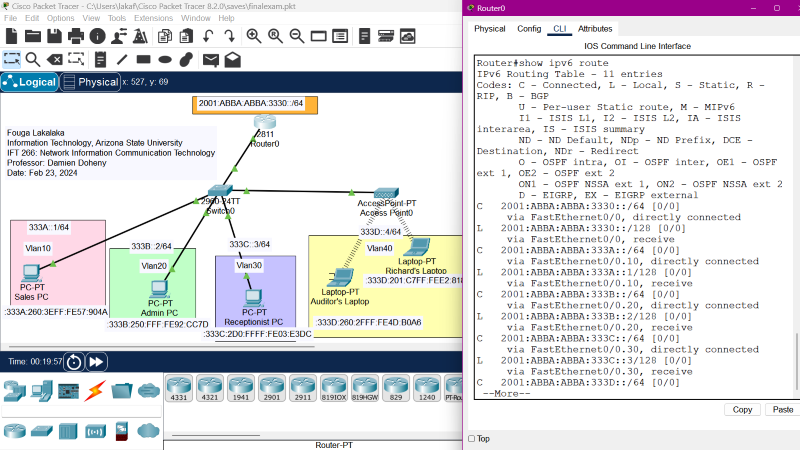The width and height of the screenshot is (800, 450).
Task: Add Complex PDU open envelope tool
Action: click(x=232, y=60)
